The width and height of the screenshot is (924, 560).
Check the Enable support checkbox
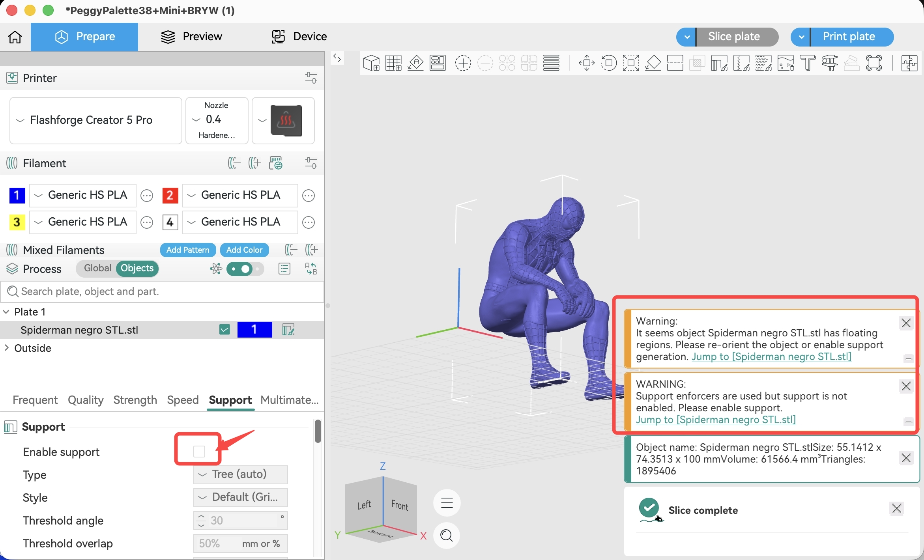(x=199, y=452)
